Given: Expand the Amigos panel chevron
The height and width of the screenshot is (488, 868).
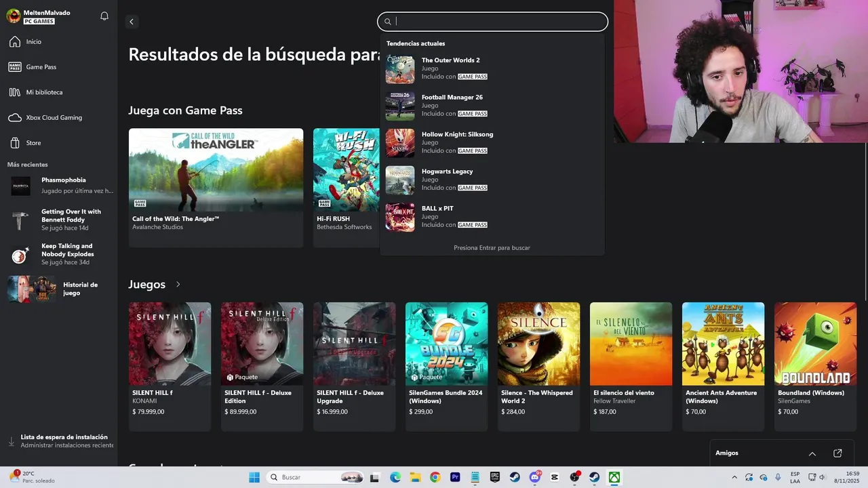Looking at the screenshot, I should (812, 453).
